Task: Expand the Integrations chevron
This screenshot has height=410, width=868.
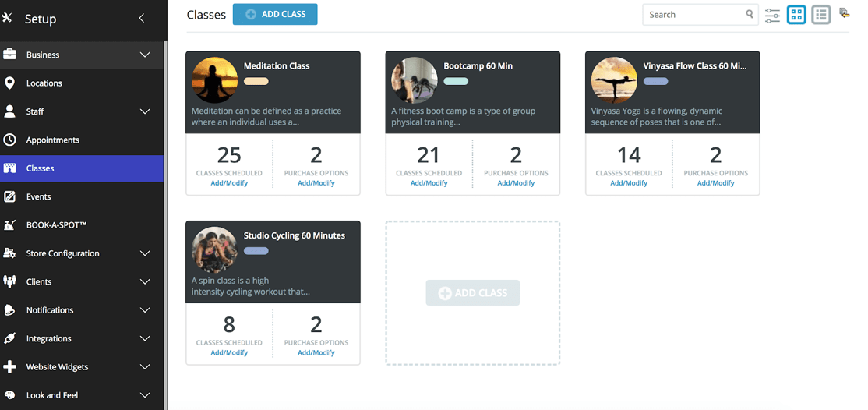Action: [145, 338]
